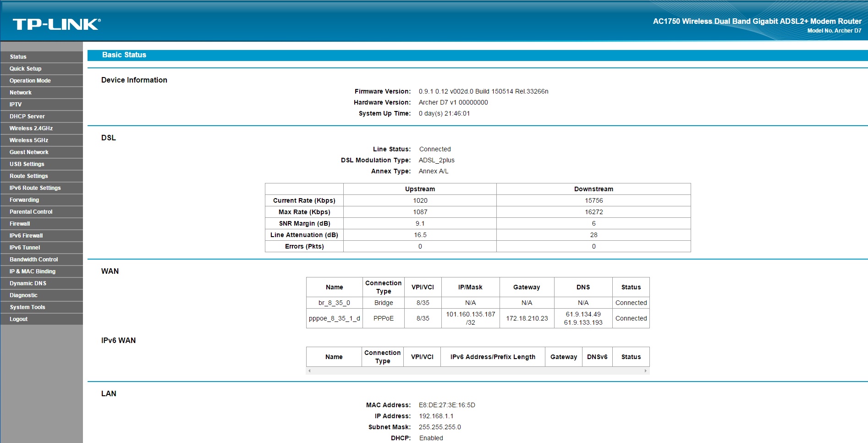Click Bridge connection type cell
Screen dimensions: 868x443
(x=384, y=303)
